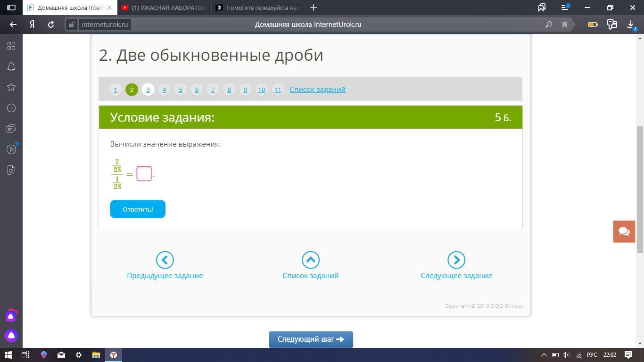
Task: Open the purple messenger icon in sidebar
Action: (11, 315)
